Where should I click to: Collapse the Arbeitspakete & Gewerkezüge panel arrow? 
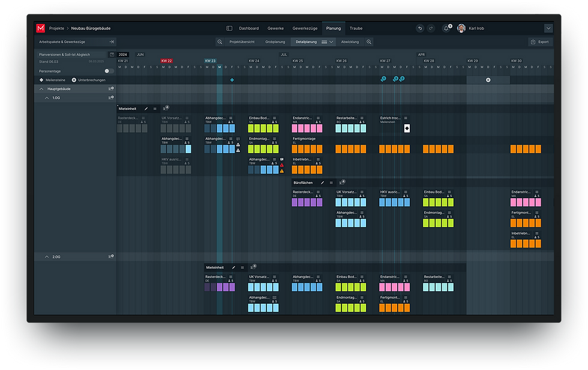click(x=111, y=42)
